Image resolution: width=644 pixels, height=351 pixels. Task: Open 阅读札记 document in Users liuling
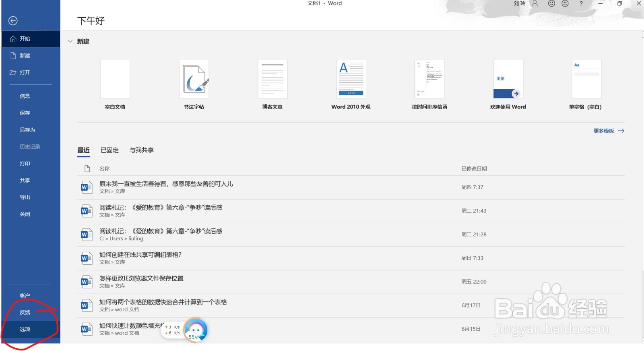(351, 235)
